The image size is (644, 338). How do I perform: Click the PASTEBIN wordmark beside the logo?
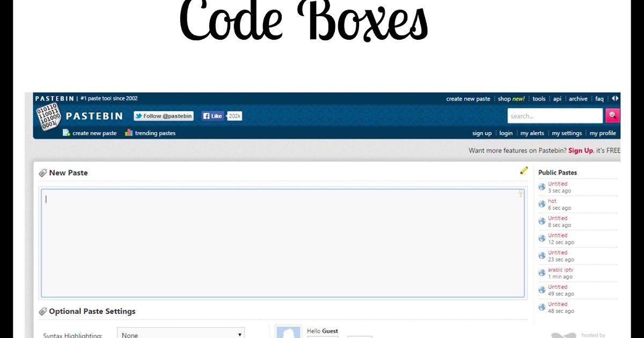tap(94, 116)
